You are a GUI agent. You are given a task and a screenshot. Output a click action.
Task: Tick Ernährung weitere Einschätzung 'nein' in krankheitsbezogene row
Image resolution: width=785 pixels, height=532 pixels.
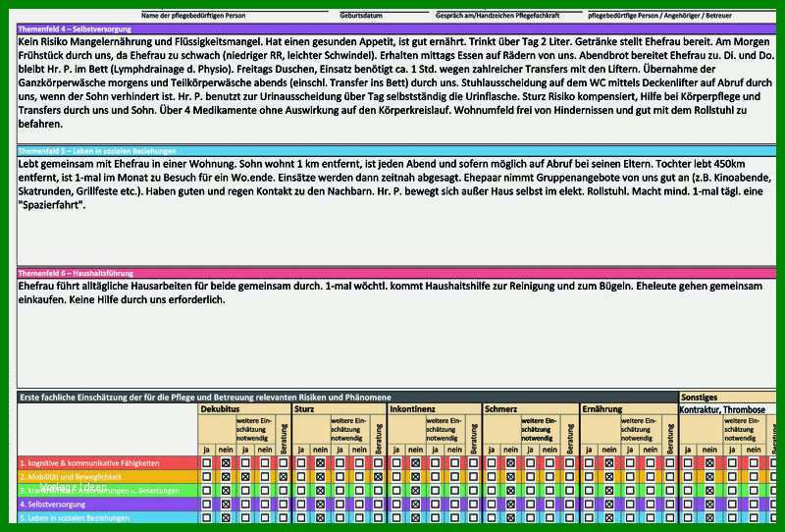(x=651, y=491)
